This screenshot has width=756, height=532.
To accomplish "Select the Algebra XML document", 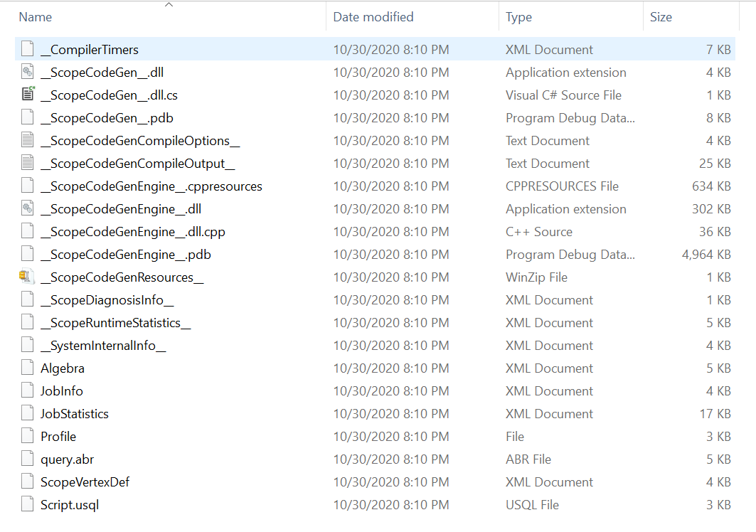I will coord(63,368).
